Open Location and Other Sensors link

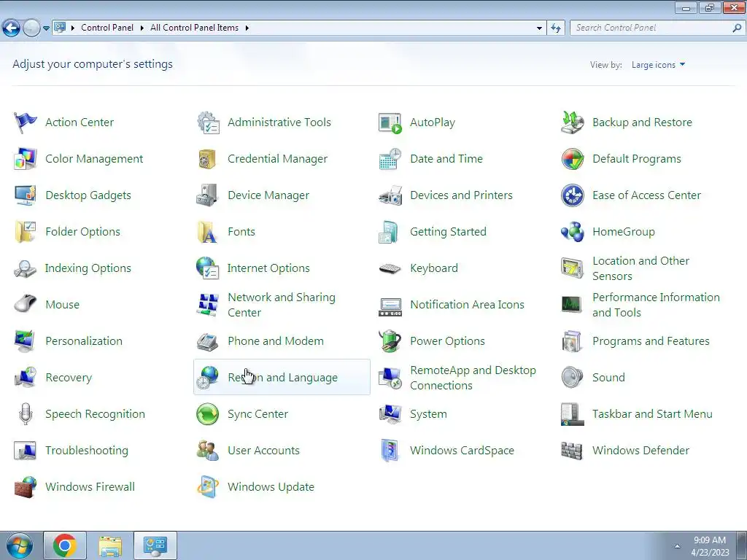click(640, 268)
